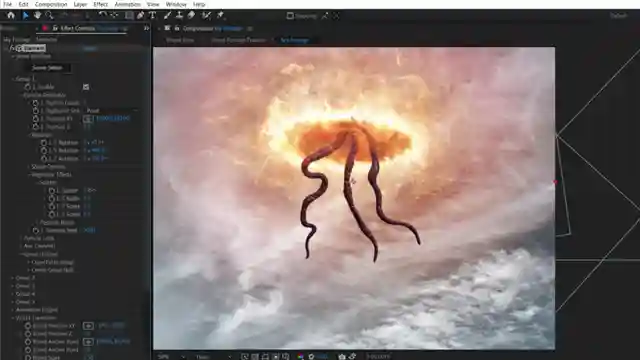Open the Layer menu
This screenshot has width=640, height=360.
(80, 4)
